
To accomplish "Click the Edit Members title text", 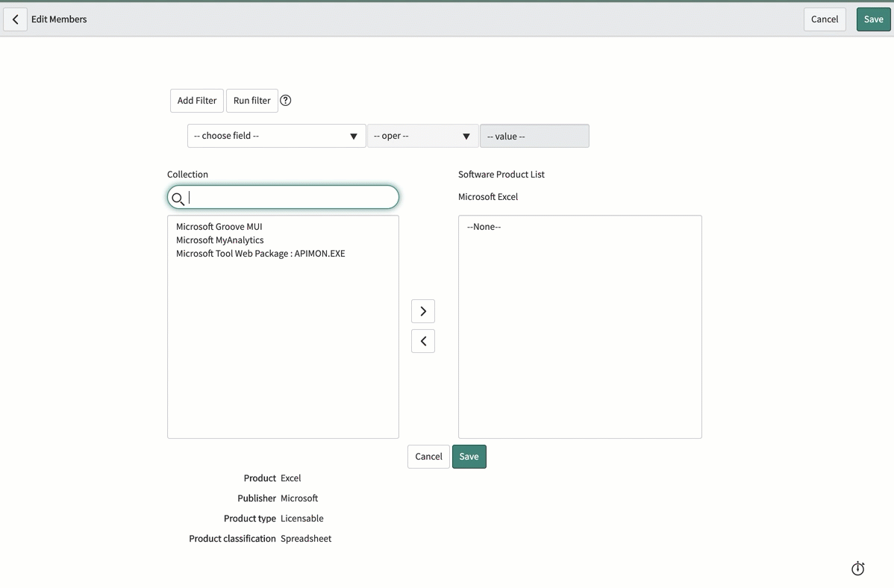I will 59,19.
